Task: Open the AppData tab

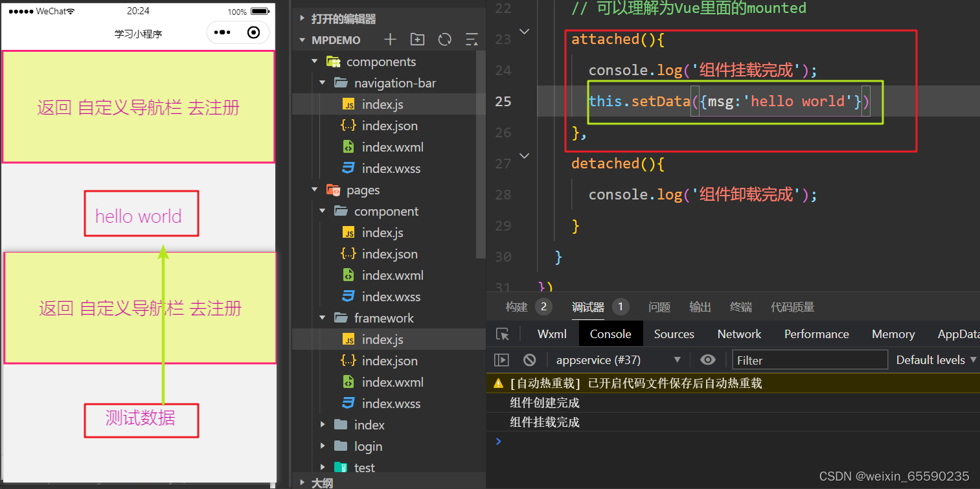Action: point(959,334)
